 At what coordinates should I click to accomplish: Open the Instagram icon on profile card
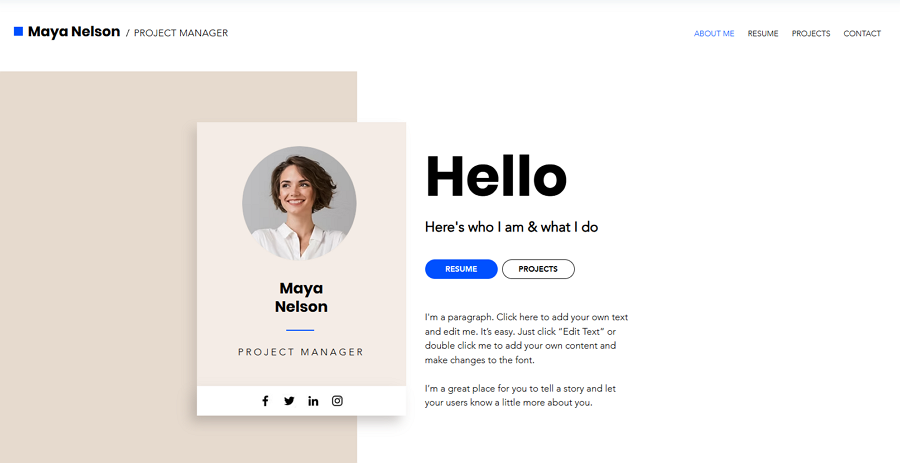pos(338,401)
